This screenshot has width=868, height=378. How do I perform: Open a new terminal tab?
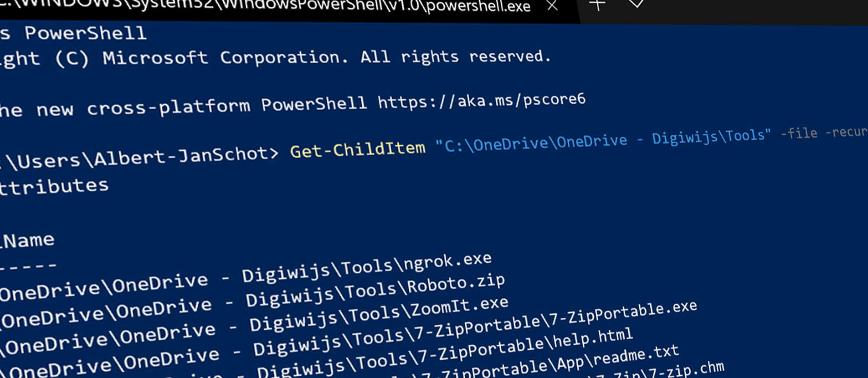(x=597, y=5)
